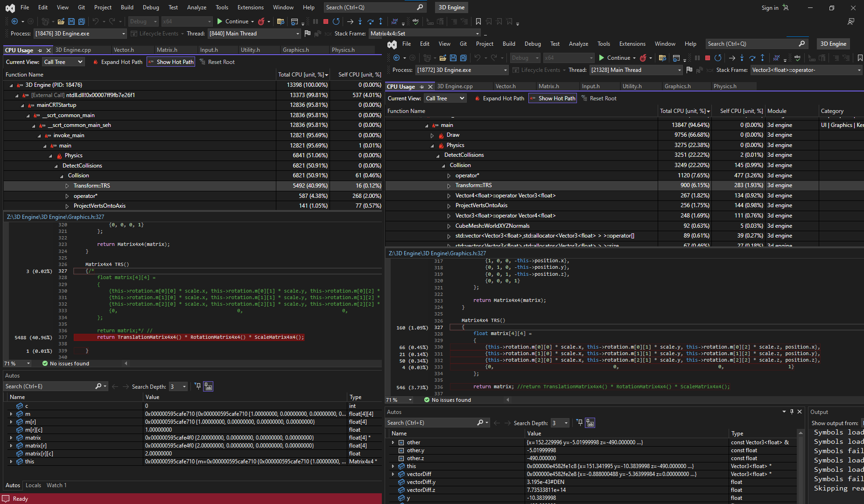The width and height of the screenshot is (864, 504).
Task: Expand Transform::TRS row in left call tree
Action: coord(67,186)
